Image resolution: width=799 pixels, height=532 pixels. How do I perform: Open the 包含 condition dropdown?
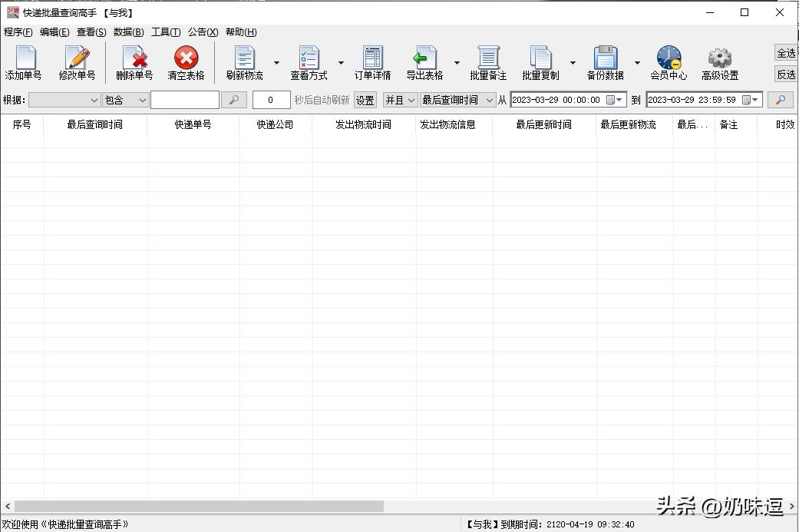tap(125, 100)
